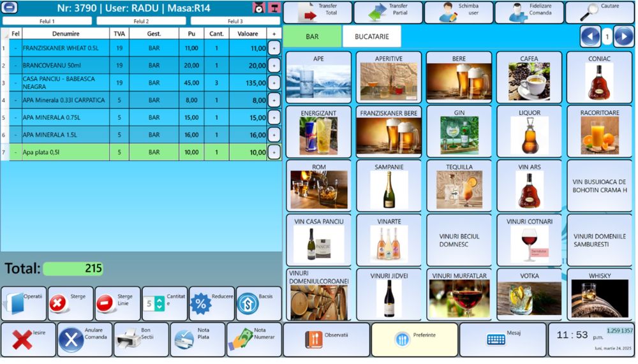The height and width of the screenshot is (364, 638).
Task: Print Bon Sectii
Action: [x=141, y=340]
